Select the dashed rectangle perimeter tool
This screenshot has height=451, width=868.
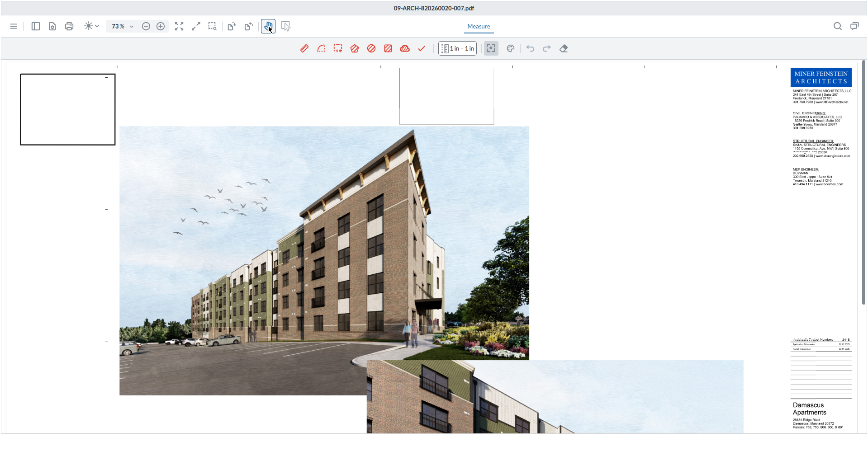pyautogui.click(x=338, y=48)
